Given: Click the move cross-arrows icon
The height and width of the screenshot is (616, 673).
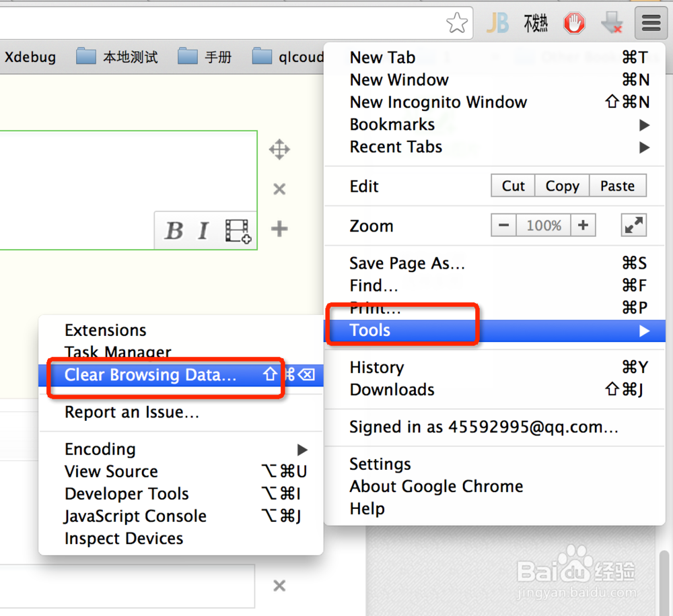Looking at the screenshot, I should 279,149.
